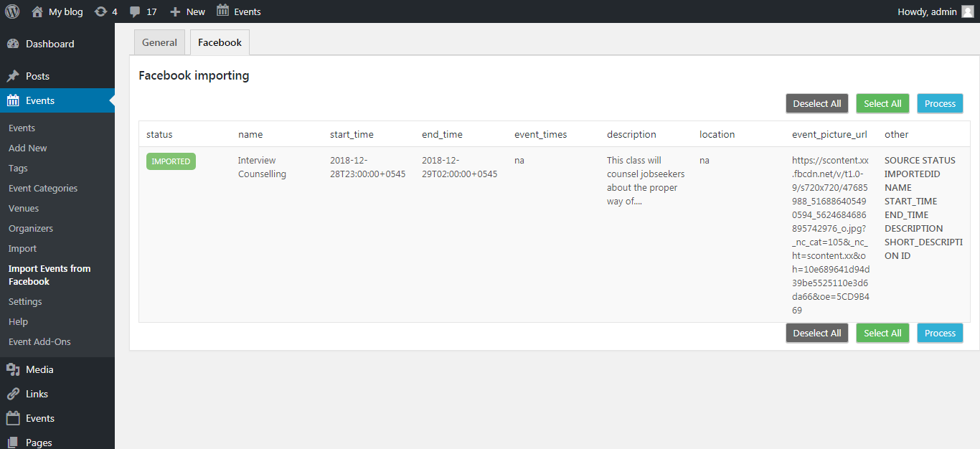The height and width of the screenshot is (449, 980).
Task: Click the lower Events calendar icon in sidebar
Action: click(x=13, y=418)
